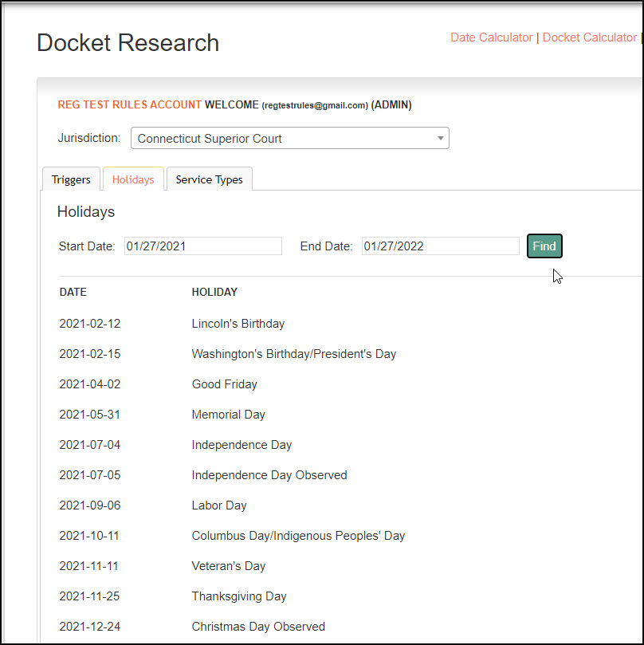Screen dimensions: 644x645
Task: Click Independence Day Observed entry
Action: pyautogui.click(x=269, y=475)
